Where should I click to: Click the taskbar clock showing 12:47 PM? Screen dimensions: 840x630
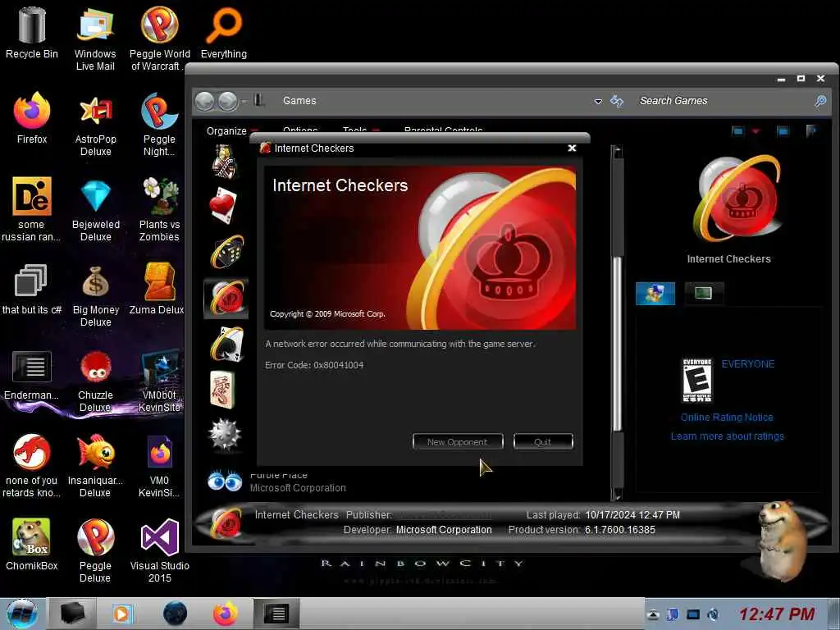[777, 614]
